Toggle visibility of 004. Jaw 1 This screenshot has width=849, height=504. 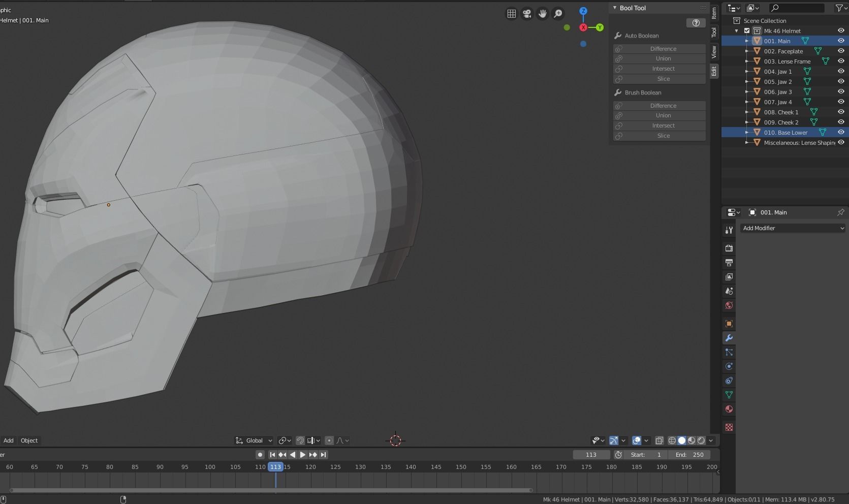[x=841, y=71]
